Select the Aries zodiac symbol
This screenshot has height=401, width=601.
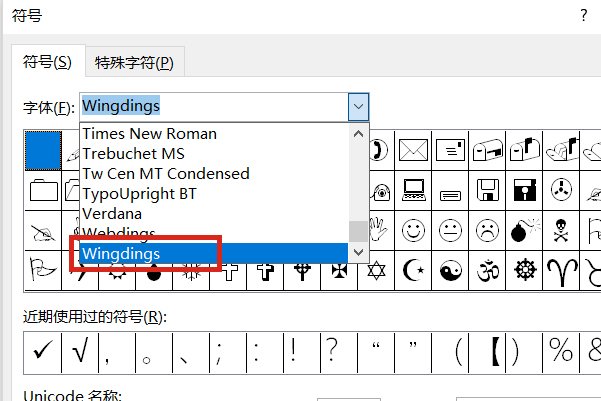561,271
